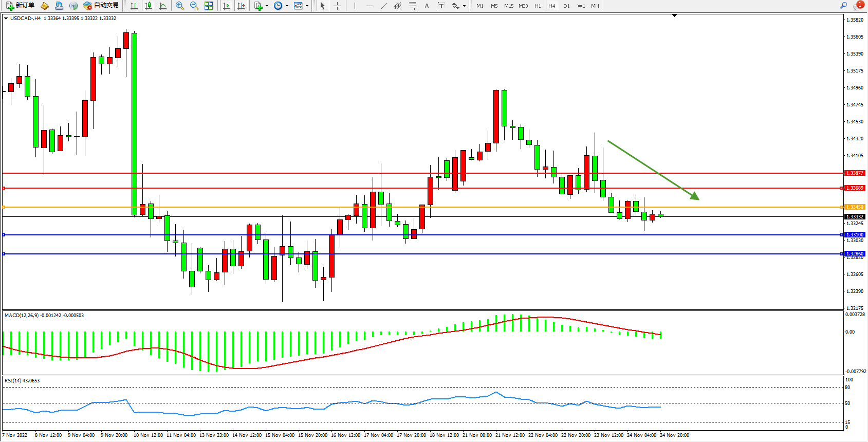Zoom in on the chart
Viewport: 868px width, 442px height.
tap(180, 6)
